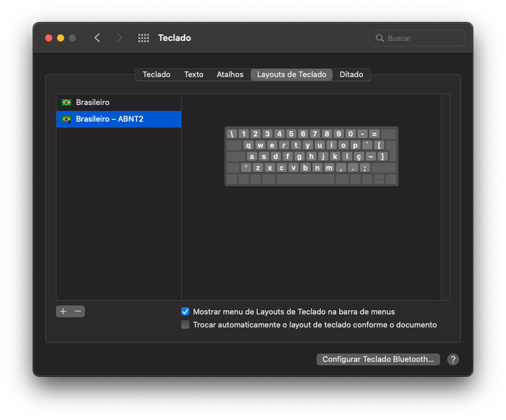
Task: Click the back navigation arrow
Action: [97, 38]
